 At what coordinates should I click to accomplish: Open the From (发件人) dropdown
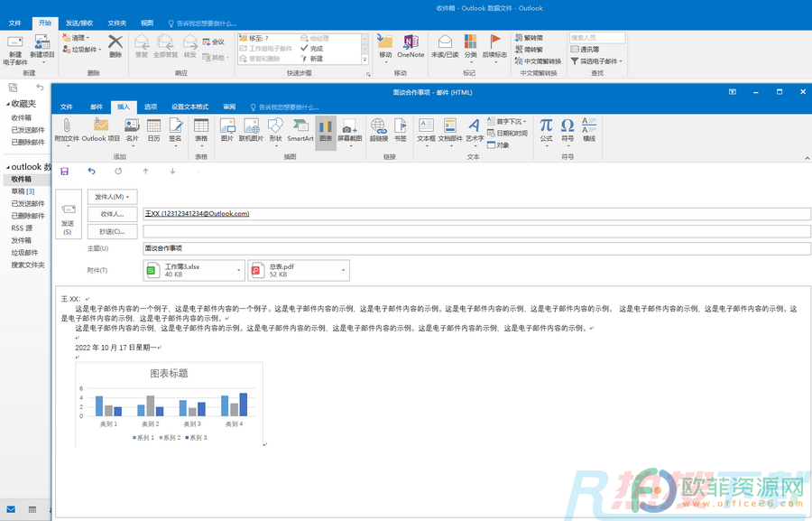113,197
